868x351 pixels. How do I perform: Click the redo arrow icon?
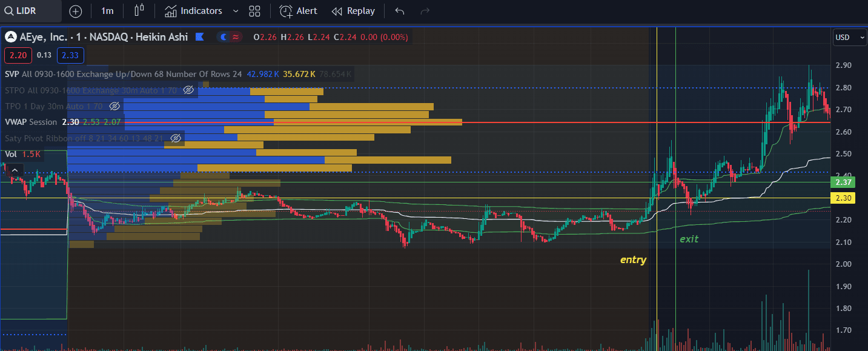(425, 11)
